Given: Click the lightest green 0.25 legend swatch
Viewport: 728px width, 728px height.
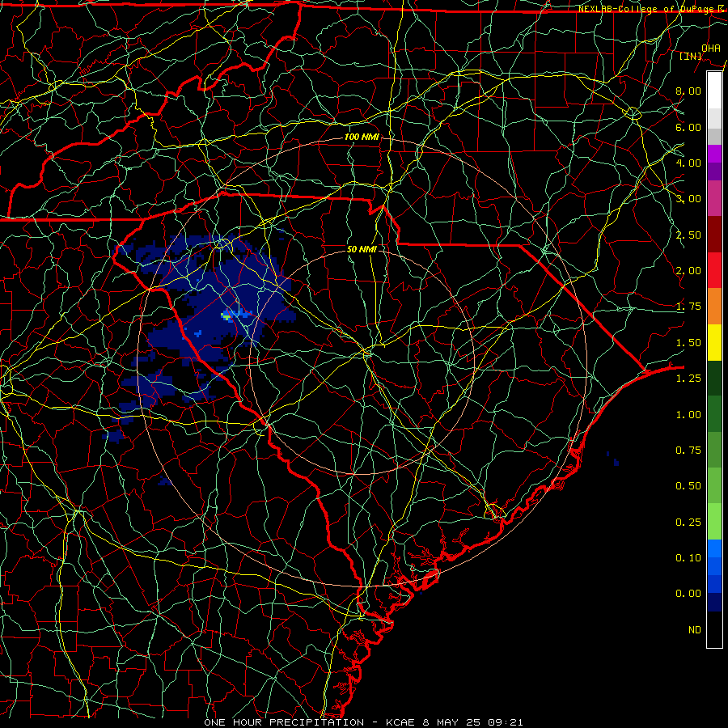Looking at the screenshot, I should pos(714,522).
